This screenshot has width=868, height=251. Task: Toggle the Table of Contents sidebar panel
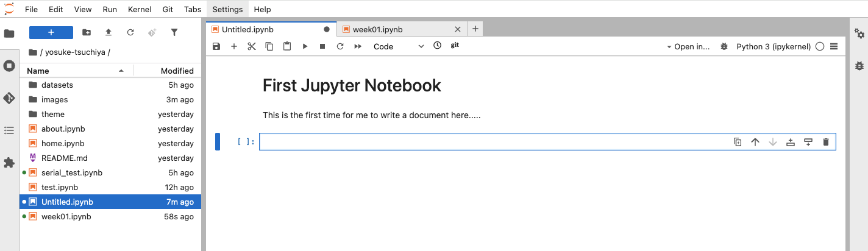click(x=9, y=130)
